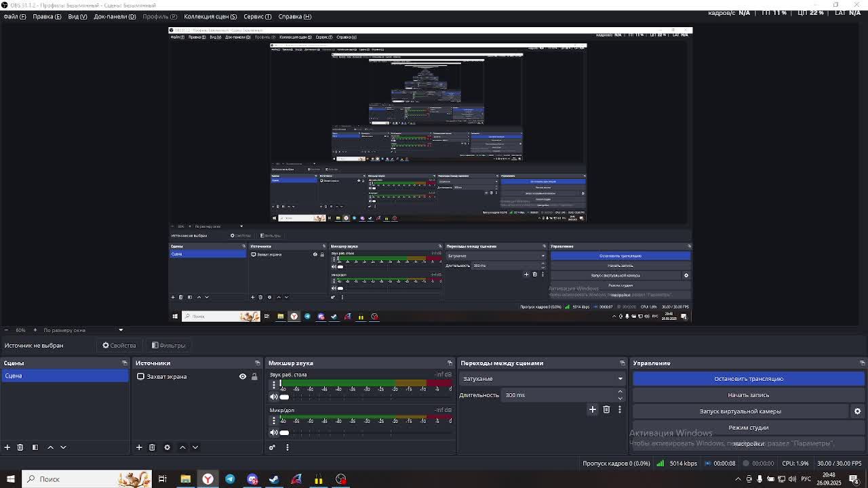The width and height of the screenshot is (868, 488).
Task: Undock the Управление panel
Action: coord(862,363)
